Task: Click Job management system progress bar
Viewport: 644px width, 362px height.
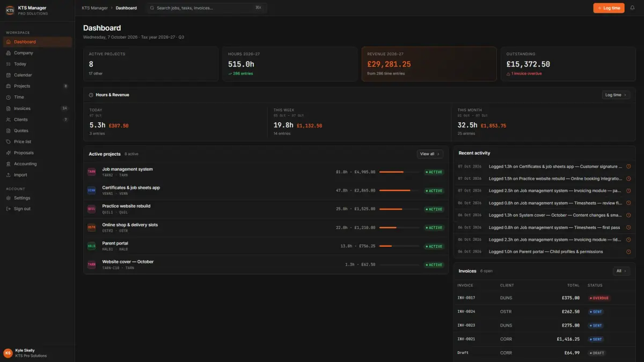Action: [x=399, y=172]
